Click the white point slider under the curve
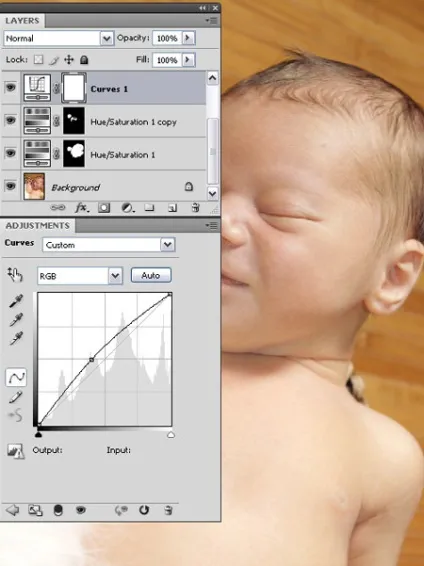The image size is (424, 566). coord(171,435)
